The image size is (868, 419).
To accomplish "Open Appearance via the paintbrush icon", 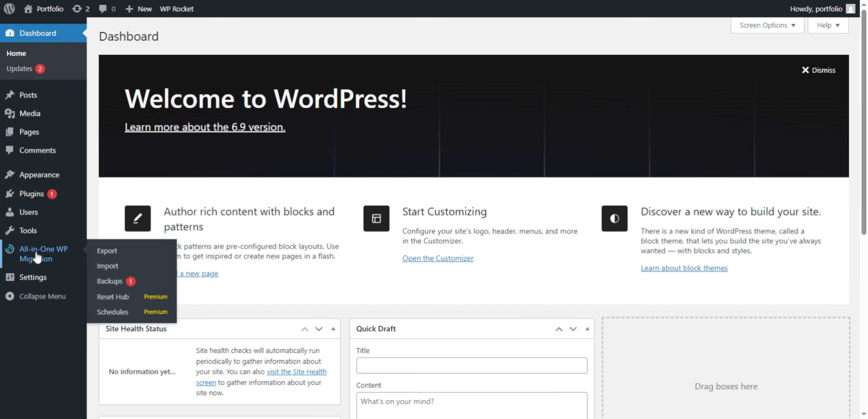I will (x=10, y=175).
